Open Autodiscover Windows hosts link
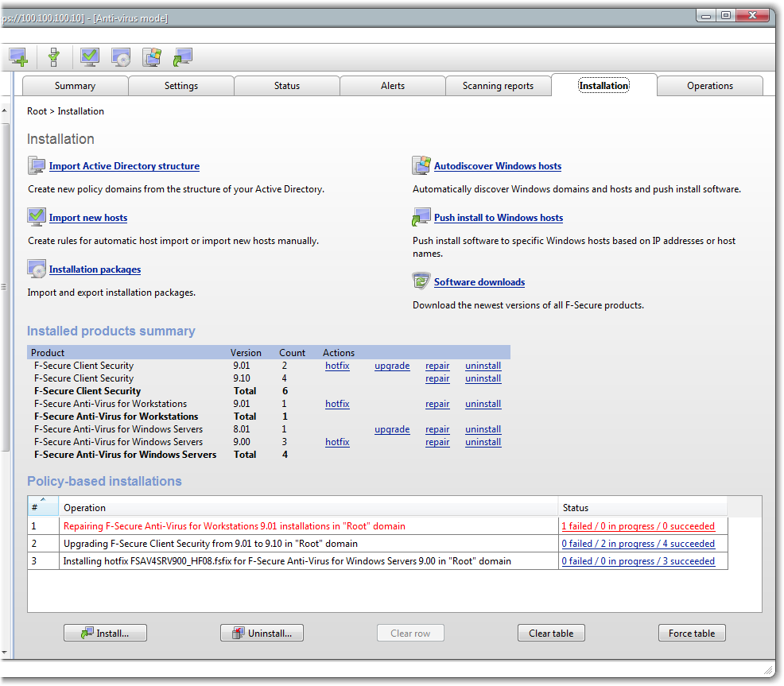 [498, 166]
